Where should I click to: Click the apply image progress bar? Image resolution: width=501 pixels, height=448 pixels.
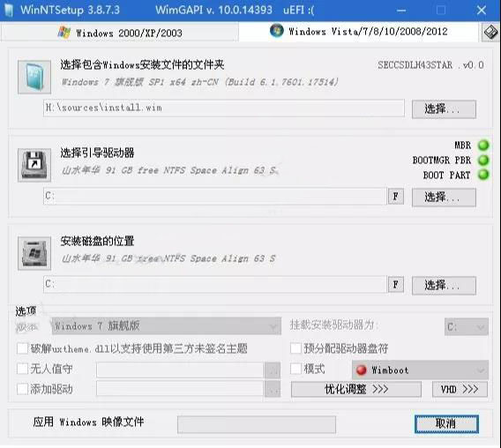click(257, 425)
